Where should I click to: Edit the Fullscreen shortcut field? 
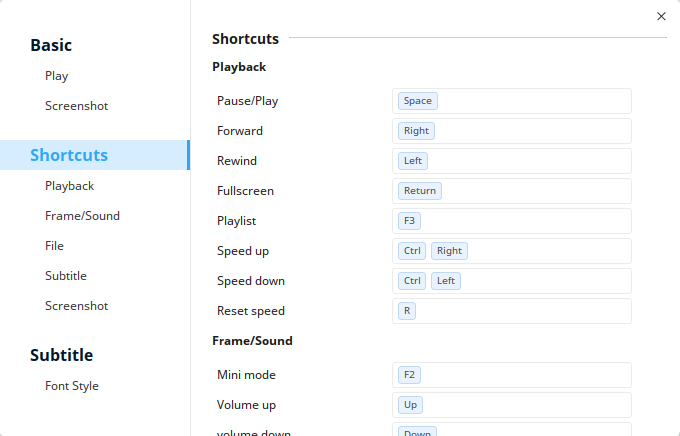[x=511, y=191]
